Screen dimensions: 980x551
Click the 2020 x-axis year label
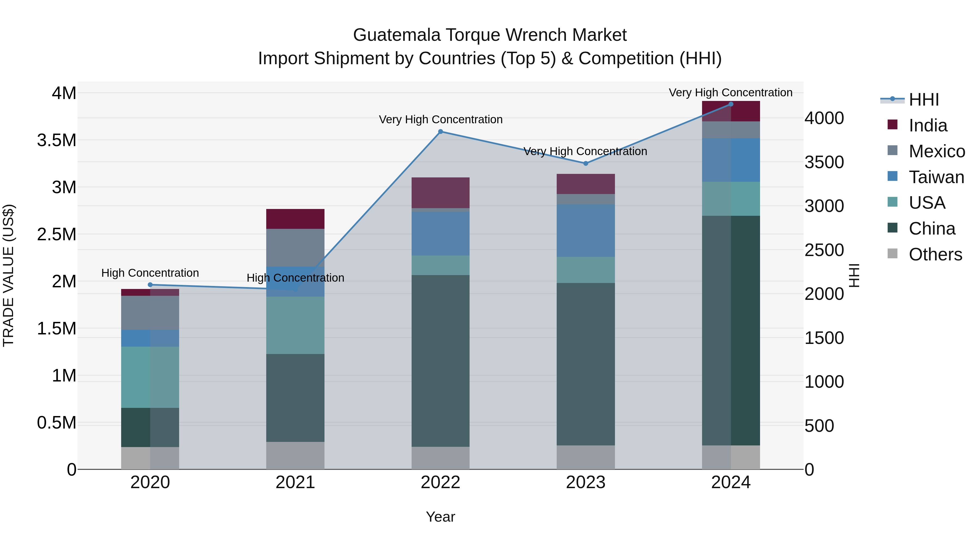pyautogui.click(x=150, y=482)
